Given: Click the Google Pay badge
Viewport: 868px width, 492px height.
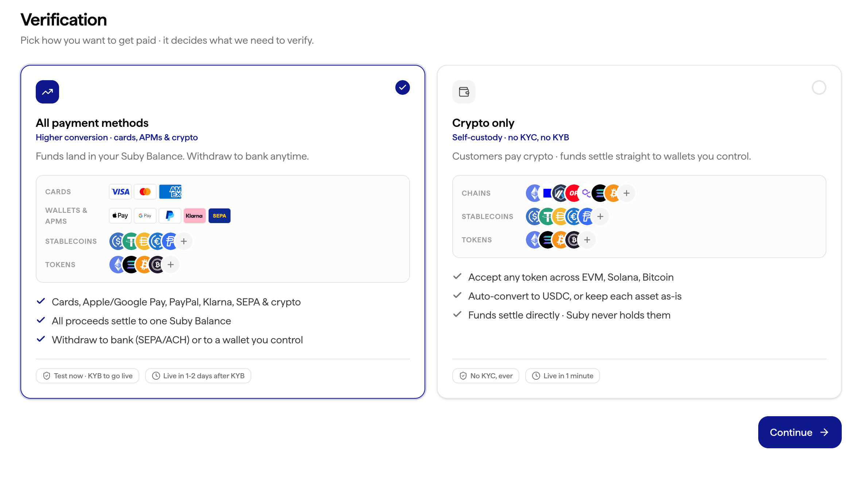Looking at the screenshot, I should (145, 216).
